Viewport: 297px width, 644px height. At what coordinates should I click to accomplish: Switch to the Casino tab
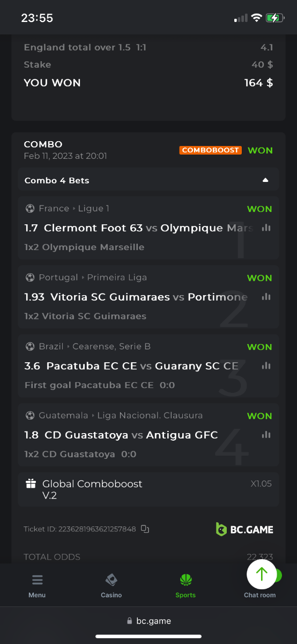[x=112, y=586]
